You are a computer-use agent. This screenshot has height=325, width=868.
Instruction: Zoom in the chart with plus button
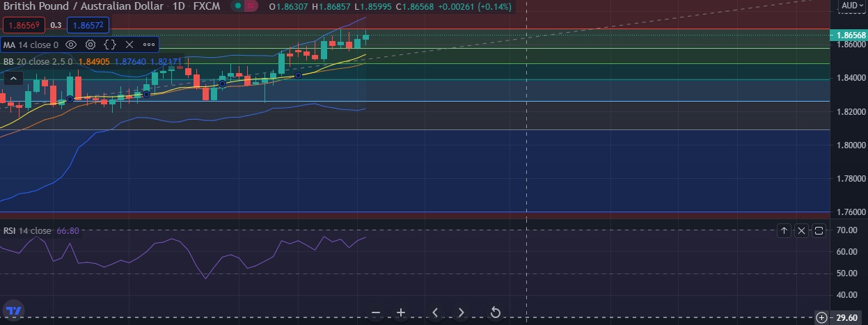click(x=401, y=312)
